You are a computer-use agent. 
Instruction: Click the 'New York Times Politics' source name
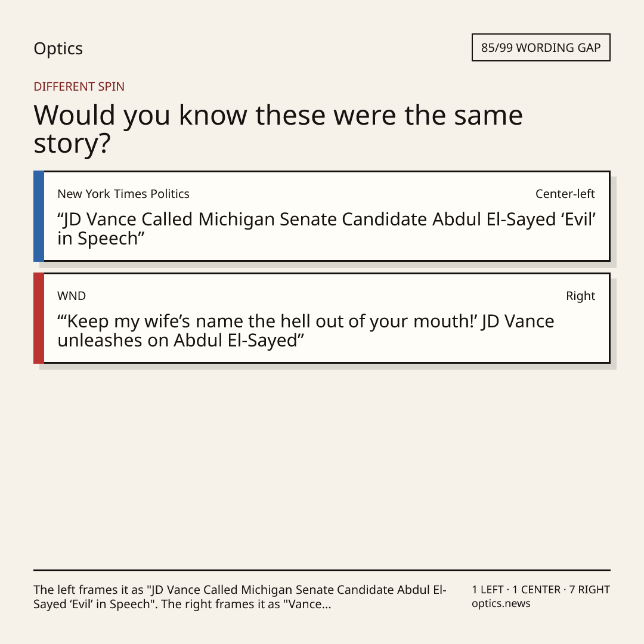[x=123, y=194]
